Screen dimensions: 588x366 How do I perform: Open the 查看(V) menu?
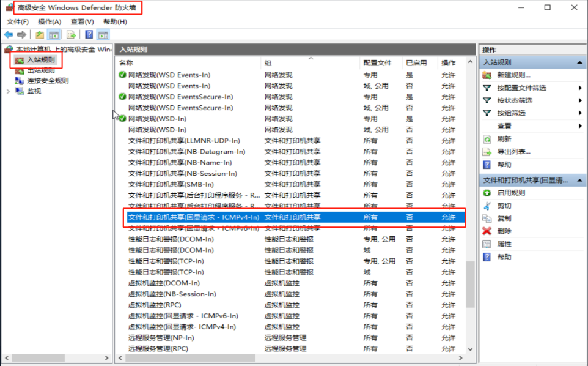[82, 22]
